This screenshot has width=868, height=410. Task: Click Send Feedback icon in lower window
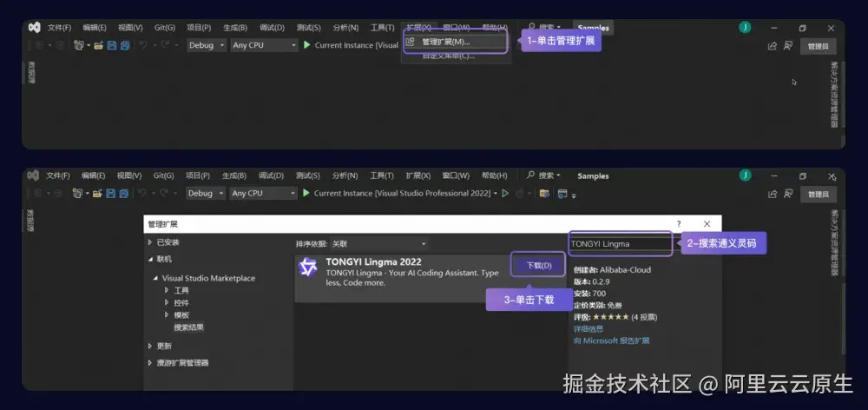tap(788, 194)
